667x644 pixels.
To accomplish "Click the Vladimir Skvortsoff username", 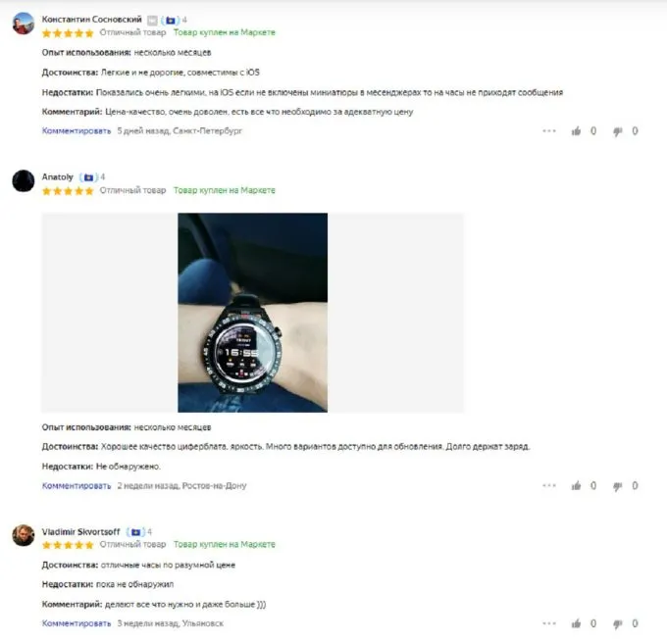I will pyautogui.click(x=80, y=532).
